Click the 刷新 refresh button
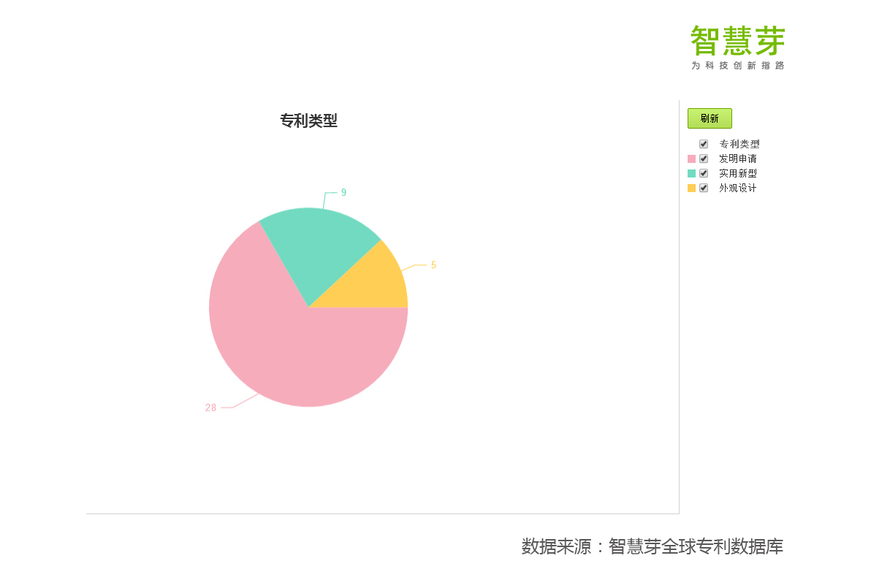This screenshot has height=588, width=871. tap(710, 118)
